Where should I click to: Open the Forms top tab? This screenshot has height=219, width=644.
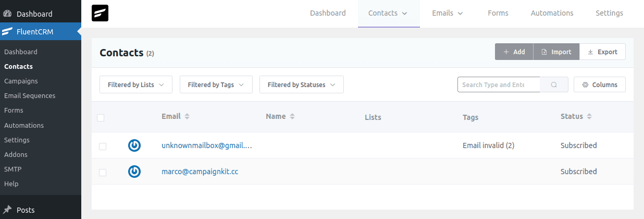coord(498,14)
